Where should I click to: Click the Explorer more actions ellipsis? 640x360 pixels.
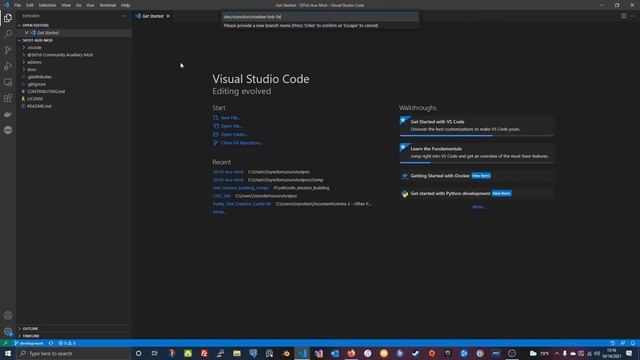click(124, 16)
